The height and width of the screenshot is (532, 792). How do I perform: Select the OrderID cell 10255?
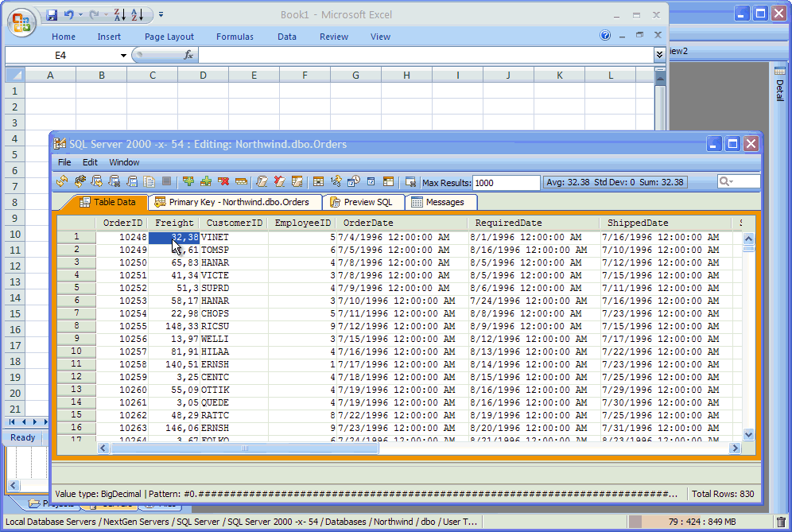122,326
